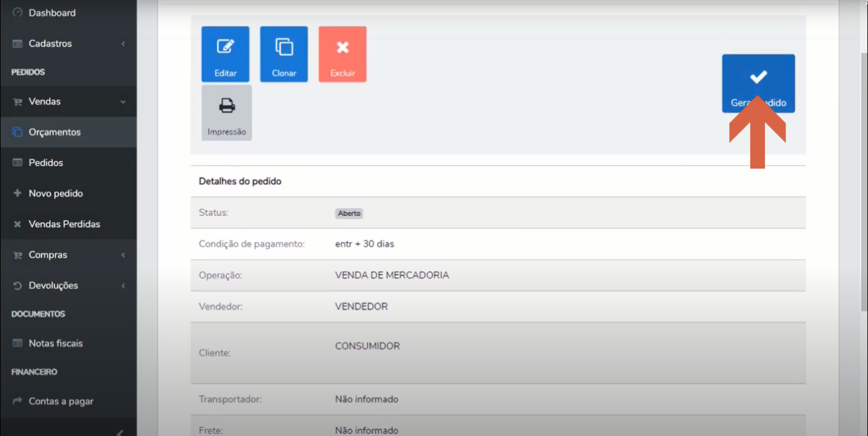Image resolution: width=868 pixels, height=436 pixels.
Task: Expand the Cadastros submenu chevron
Action: click(x=123, y=43)
